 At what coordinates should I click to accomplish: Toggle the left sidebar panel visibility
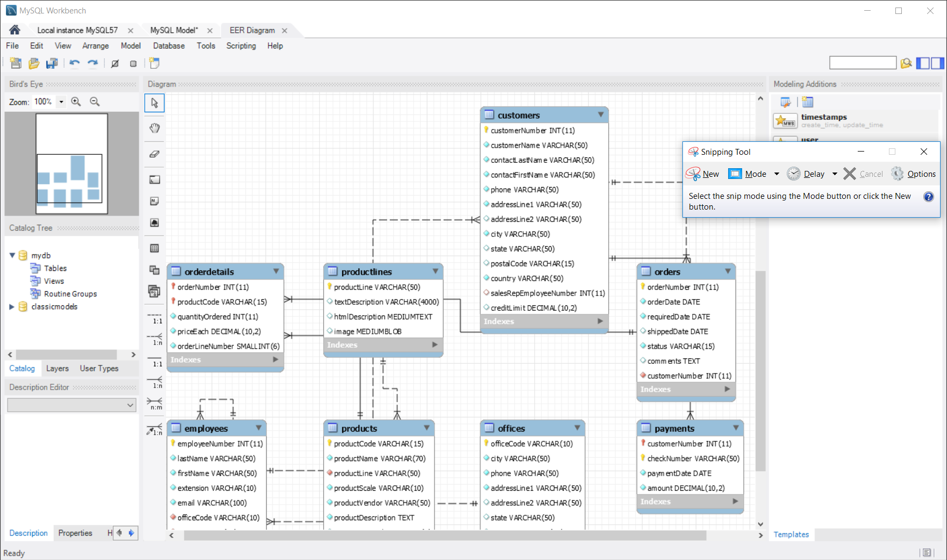click(x=923, y=63)
